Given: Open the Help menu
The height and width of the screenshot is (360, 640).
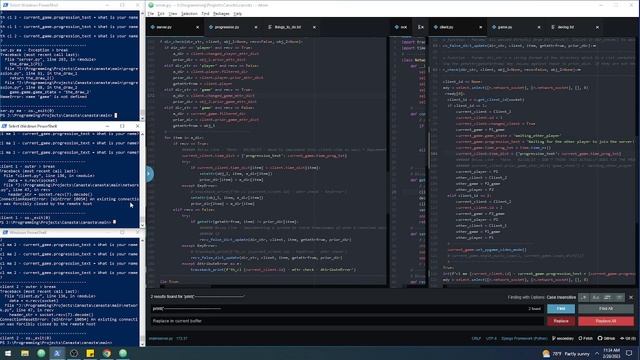Looking at the screenshot, I should click(x=238, y=14).
